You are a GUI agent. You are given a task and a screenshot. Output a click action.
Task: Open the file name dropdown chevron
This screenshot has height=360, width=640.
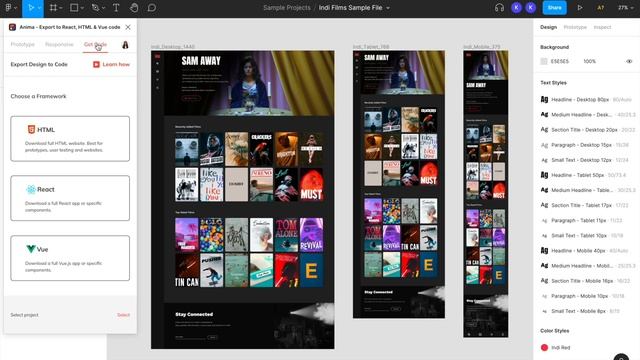click(388, 8)
